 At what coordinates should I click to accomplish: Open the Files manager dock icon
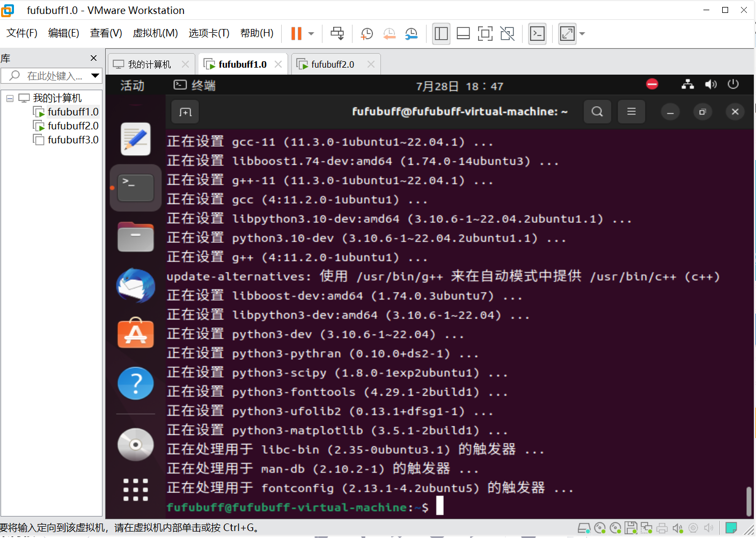136,237
